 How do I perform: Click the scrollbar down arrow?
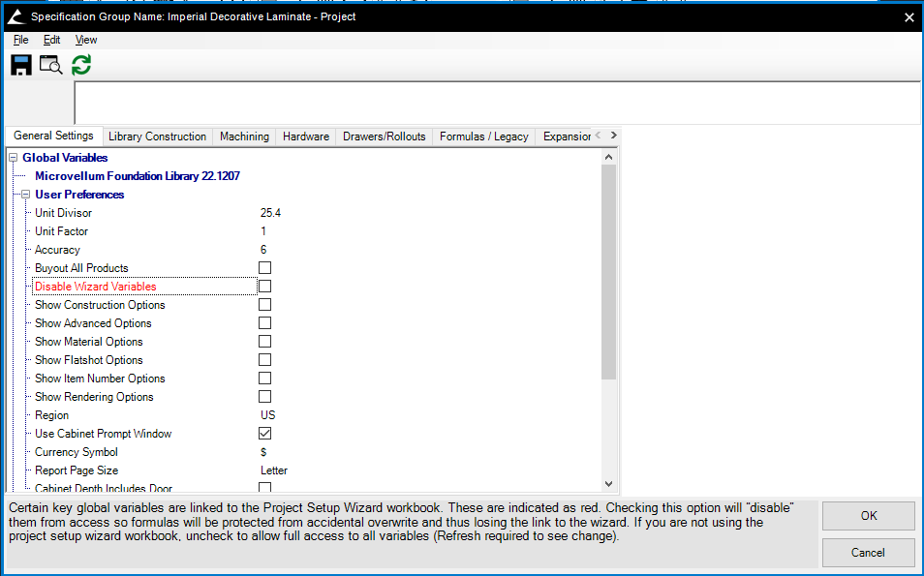[x=608, y=483]
